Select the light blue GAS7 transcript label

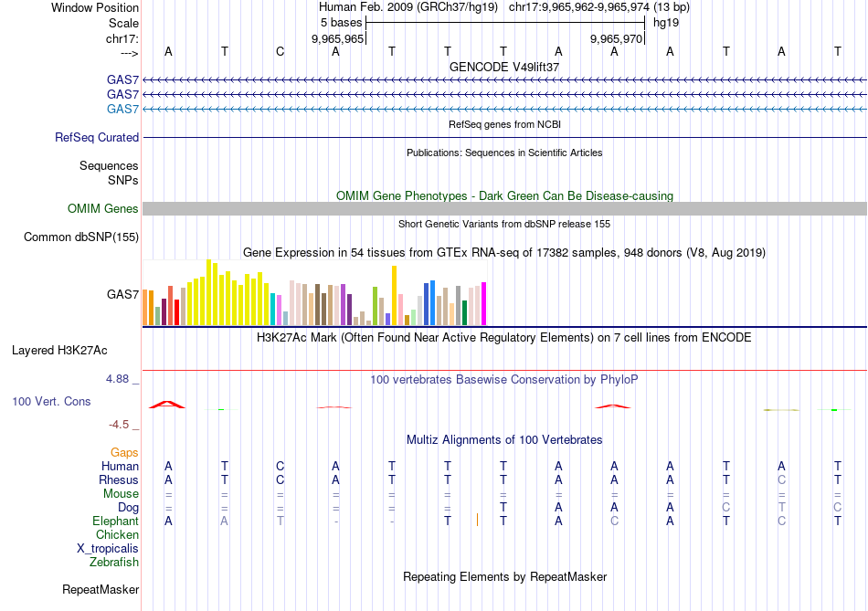pyautogui.click(x=122, y=109)
